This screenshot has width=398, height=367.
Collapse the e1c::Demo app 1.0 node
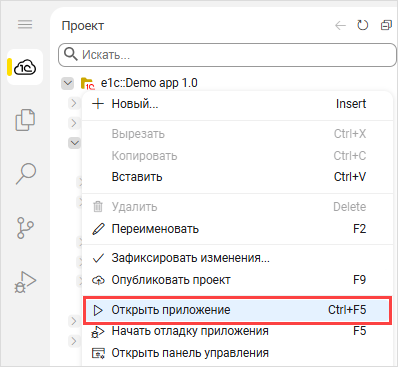[x=68, y=83]
